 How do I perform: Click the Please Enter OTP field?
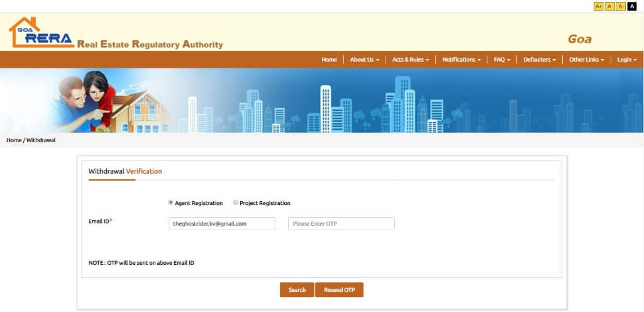(x=341, y=223)
